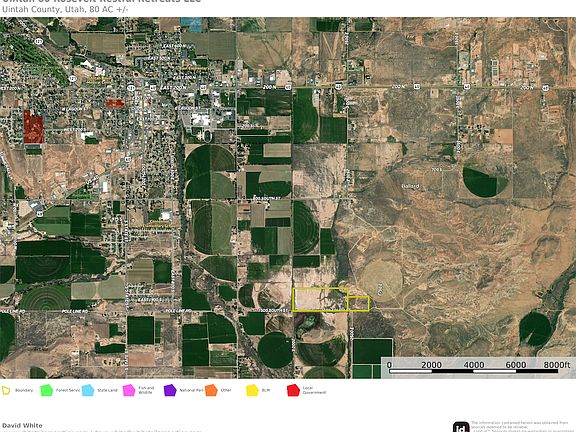Click the Land id logo icon
The width and height of the screenshot is (576, 432).
pyautogui.click(x=461, y=427)
